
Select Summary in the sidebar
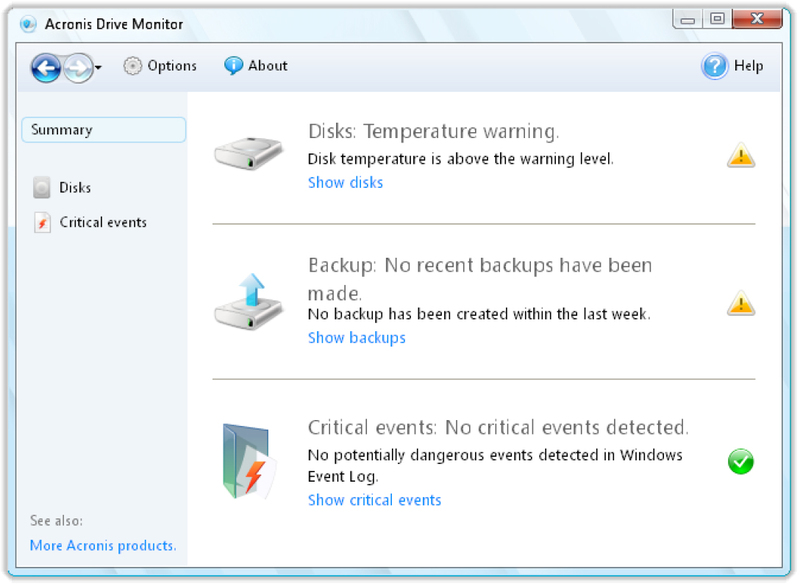[104, 130]
